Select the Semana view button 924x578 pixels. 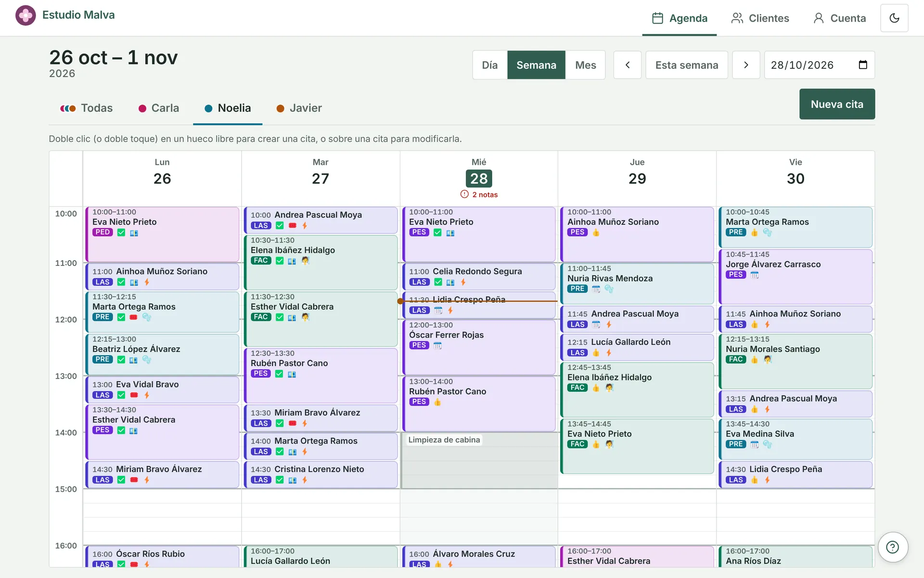click(x=536, y=65)
